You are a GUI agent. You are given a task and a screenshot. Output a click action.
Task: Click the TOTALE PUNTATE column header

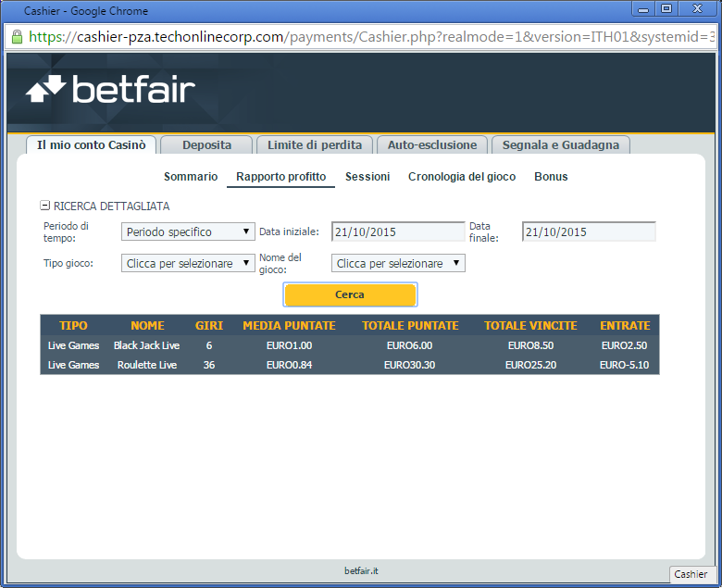(410, 326)
